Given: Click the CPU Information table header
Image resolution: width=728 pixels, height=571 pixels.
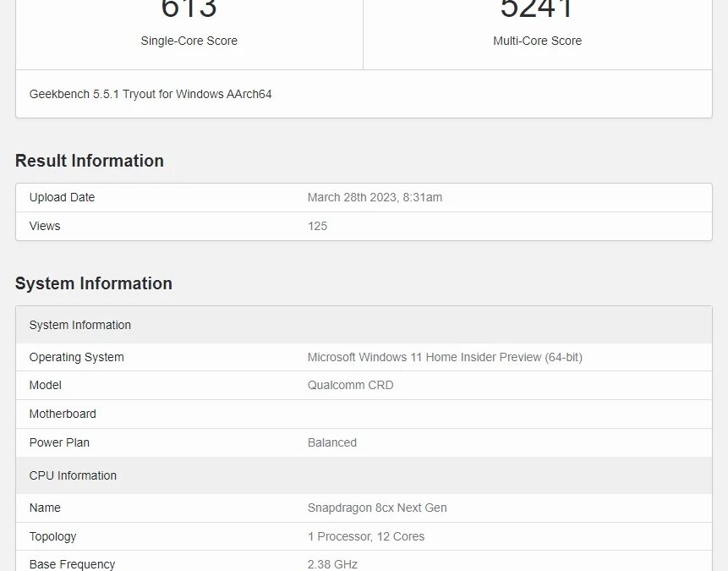Looking at the screenshot, I should [x=73, y=475].
